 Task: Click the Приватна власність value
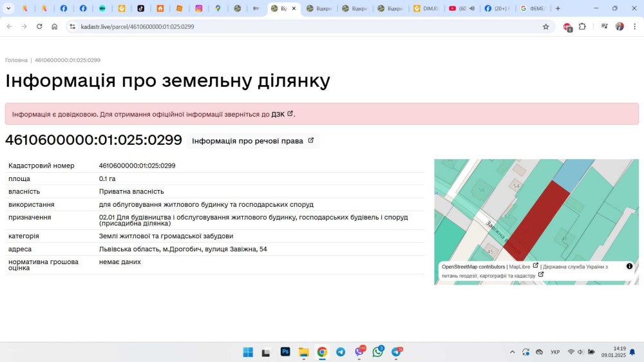click(x=131, y=191)
